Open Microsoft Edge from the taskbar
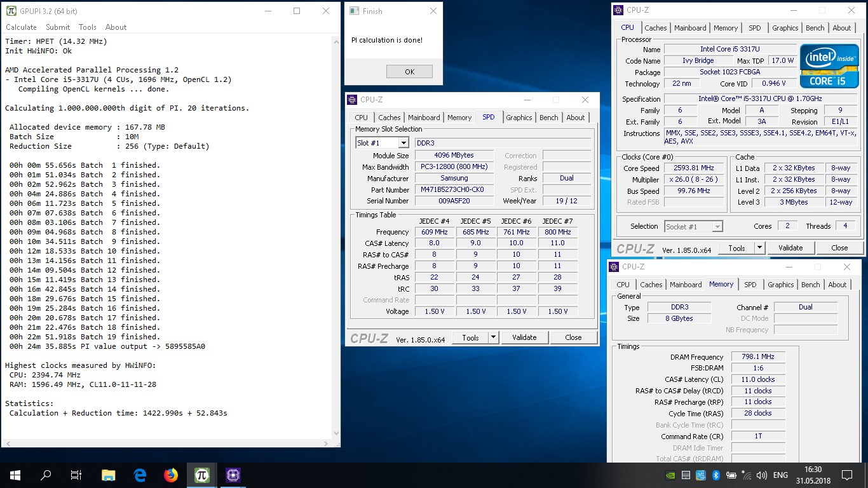Image resolution: width=868 pixels, height=488 pixels. (140, 475)
